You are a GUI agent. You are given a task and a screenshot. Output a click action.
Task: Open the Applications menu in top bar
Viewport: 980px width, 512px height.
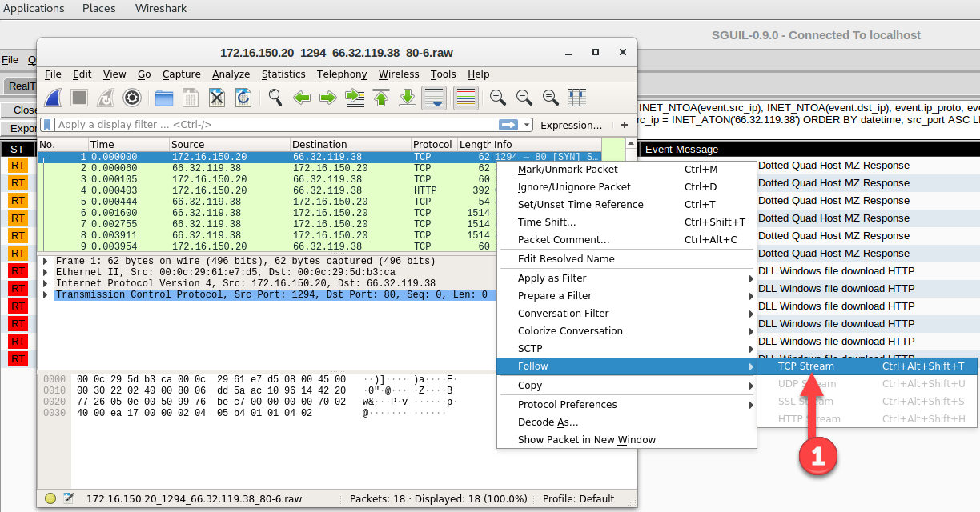(x=33, y=8)
